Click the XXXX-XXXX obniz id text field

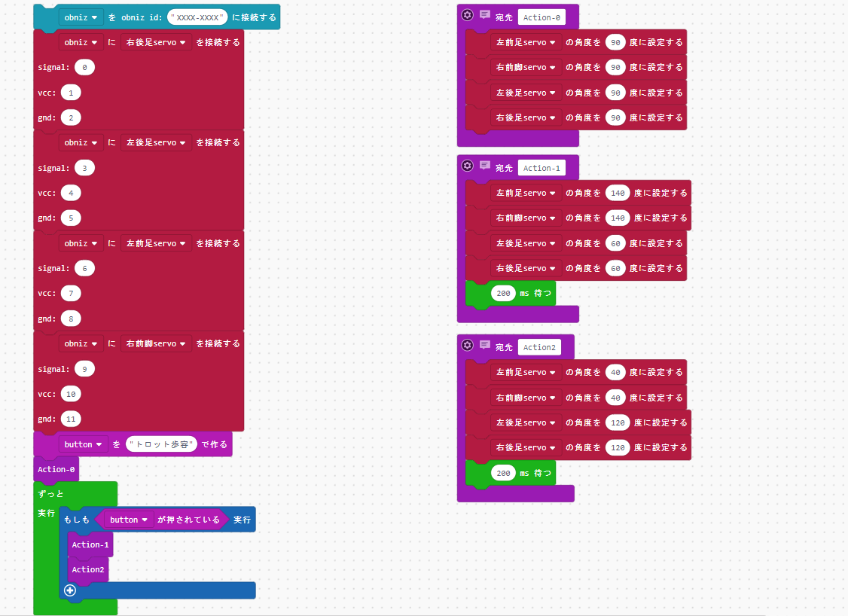click(x=197, y=17)
